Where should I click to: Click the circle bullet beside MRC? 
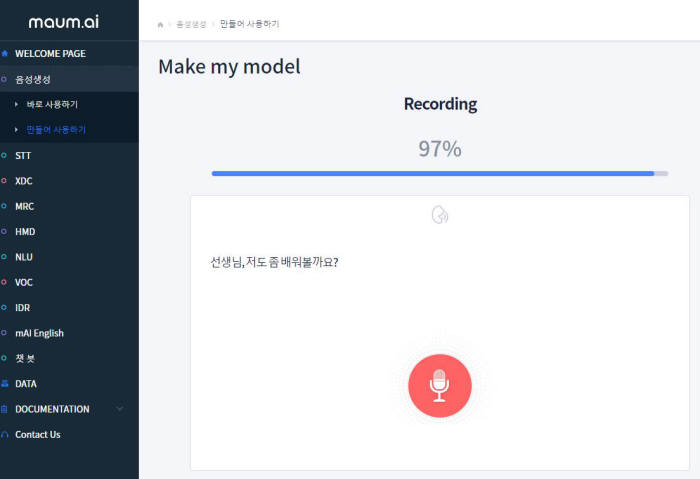[4, 206]
